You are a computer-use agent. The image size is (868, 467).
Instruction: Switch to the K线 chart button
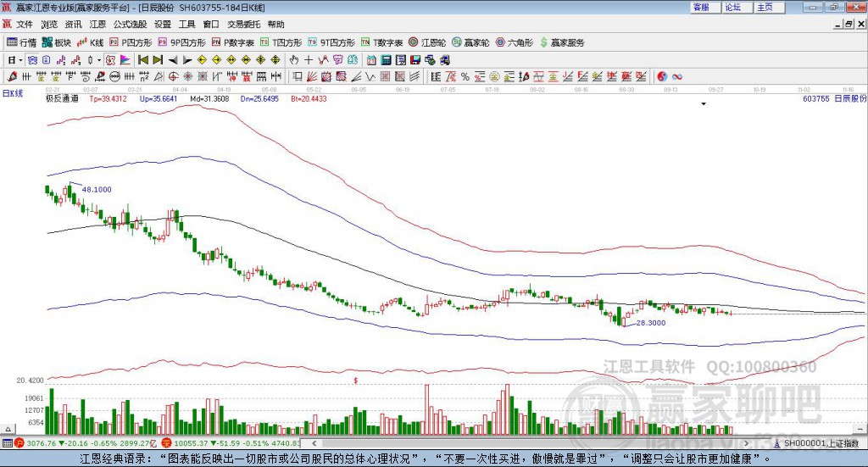tap(90, 42)
